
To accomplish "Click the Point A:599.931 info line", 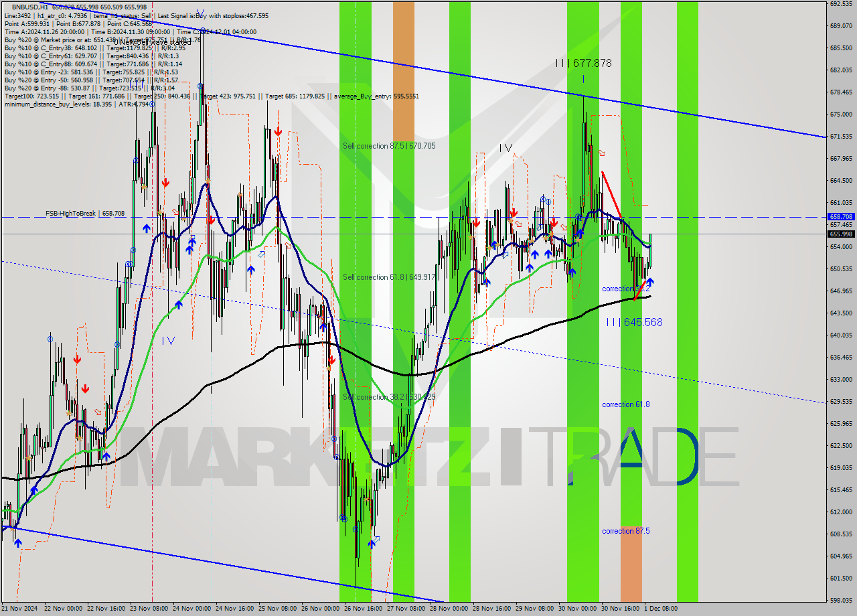I will (78, 23).
